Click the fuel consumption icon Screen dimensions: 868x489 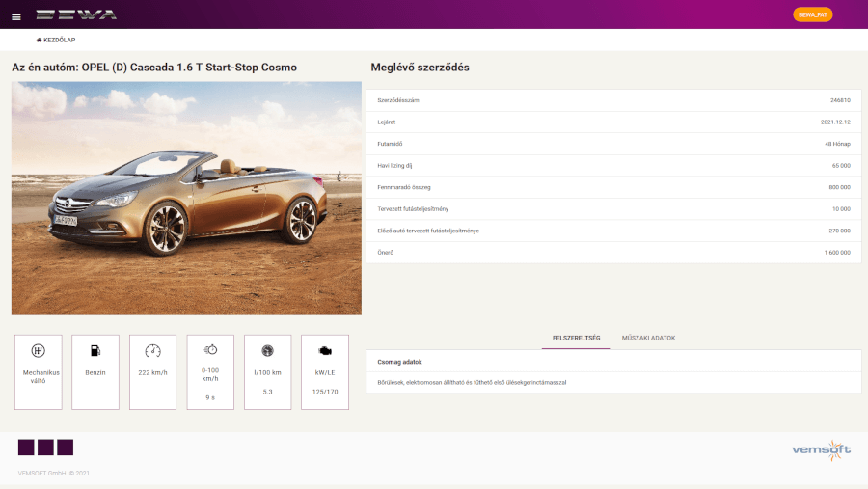[267, 350]
